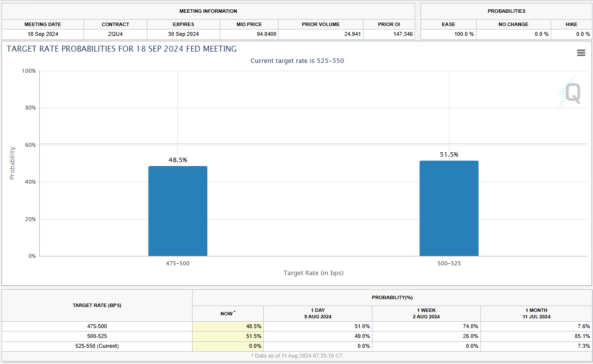This screenshot has width=593, height=364.
Task: Click the 1 WEEK 2 AUG 2024 header
Action: click(426, 313)
